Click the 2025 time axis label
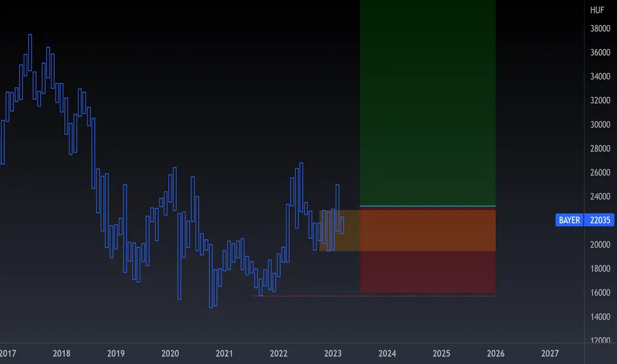 tap(442, 353)
